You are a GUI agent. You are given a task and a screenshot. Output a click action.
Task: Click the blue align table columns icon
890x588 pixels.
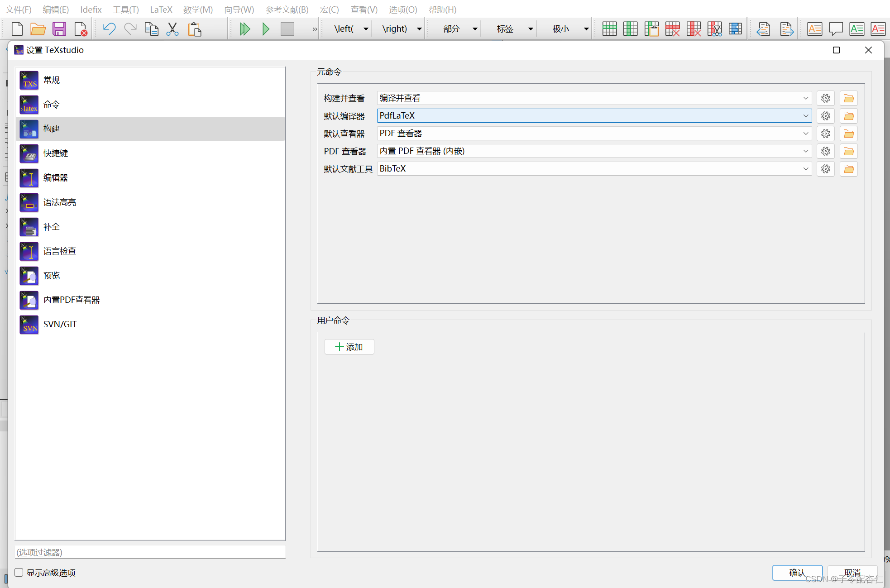(x=735, y=29)
